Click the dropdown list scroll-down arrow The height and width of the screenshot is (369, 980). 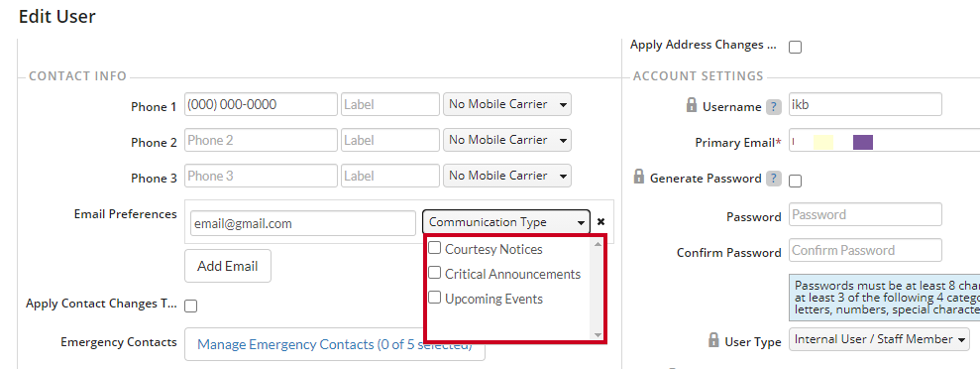[x=598, y=336]
